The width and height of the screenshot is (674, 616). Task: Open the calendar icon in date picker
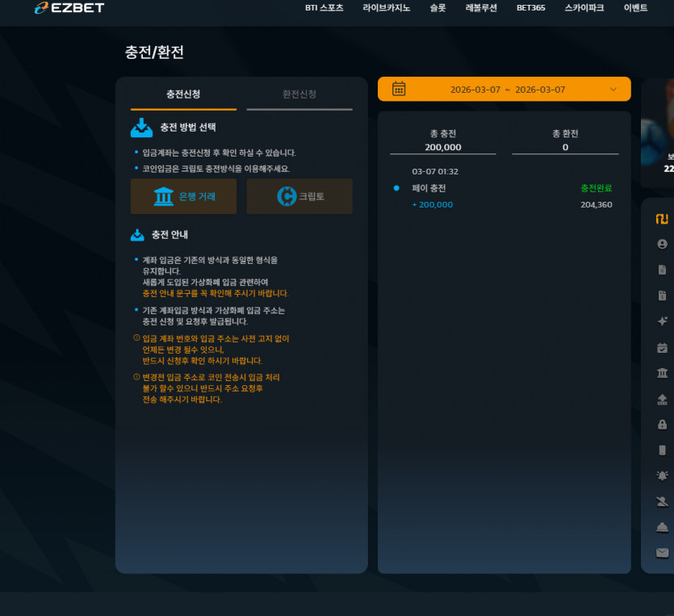coord(399,89)
